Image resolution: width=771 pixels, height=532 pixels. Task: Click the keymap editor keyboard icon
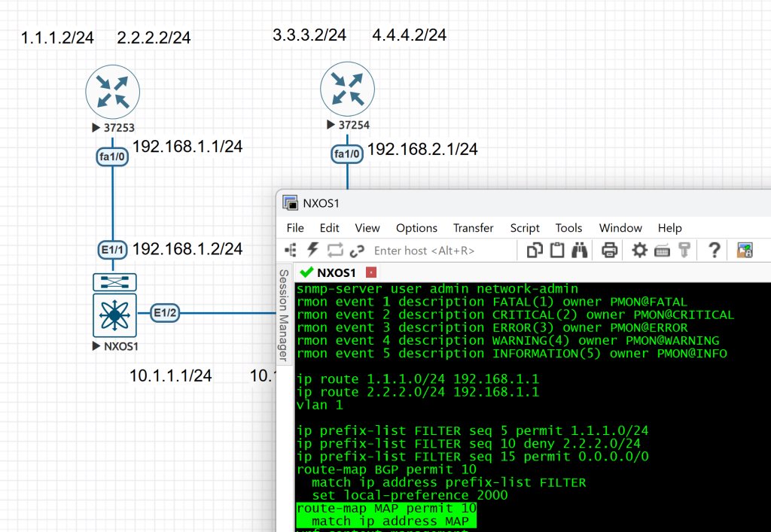coord(662,250)
